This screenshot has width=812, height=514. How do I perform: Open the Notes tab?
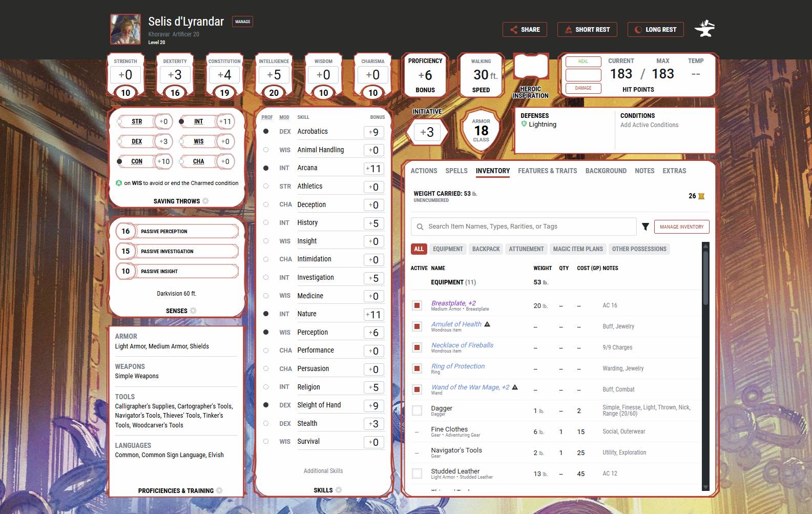click(644, 171)
